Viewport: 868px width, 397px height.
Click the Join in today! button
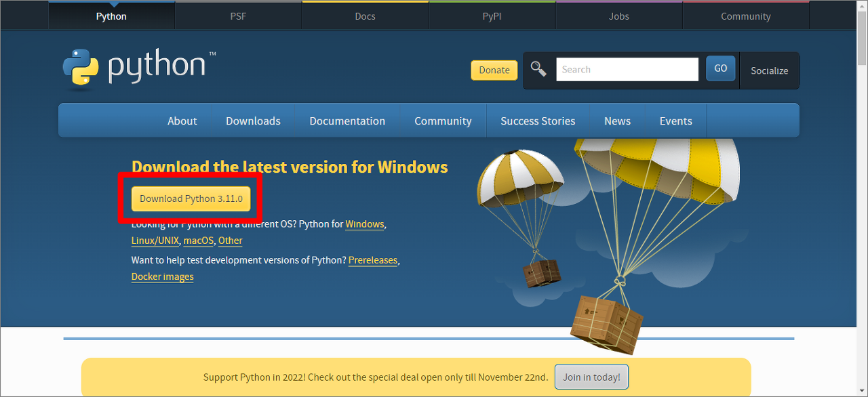tap(591, 377)
